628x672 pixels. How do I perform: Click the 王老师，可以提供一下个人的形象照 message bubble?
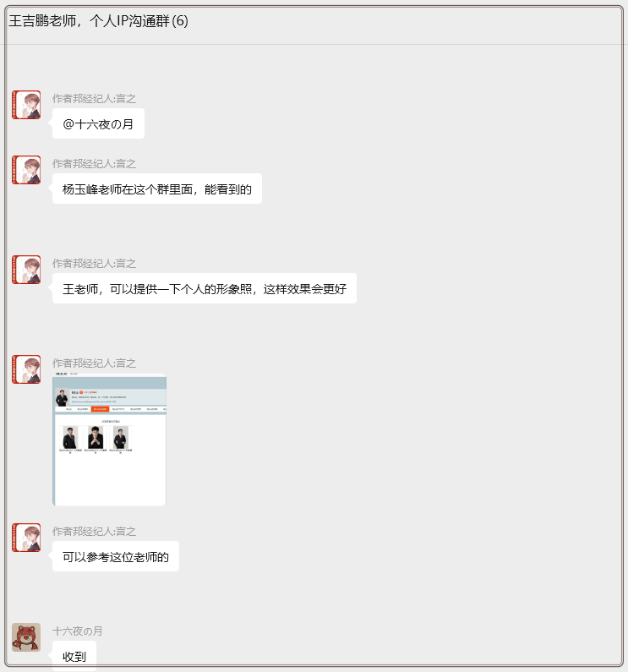[205, 288]
